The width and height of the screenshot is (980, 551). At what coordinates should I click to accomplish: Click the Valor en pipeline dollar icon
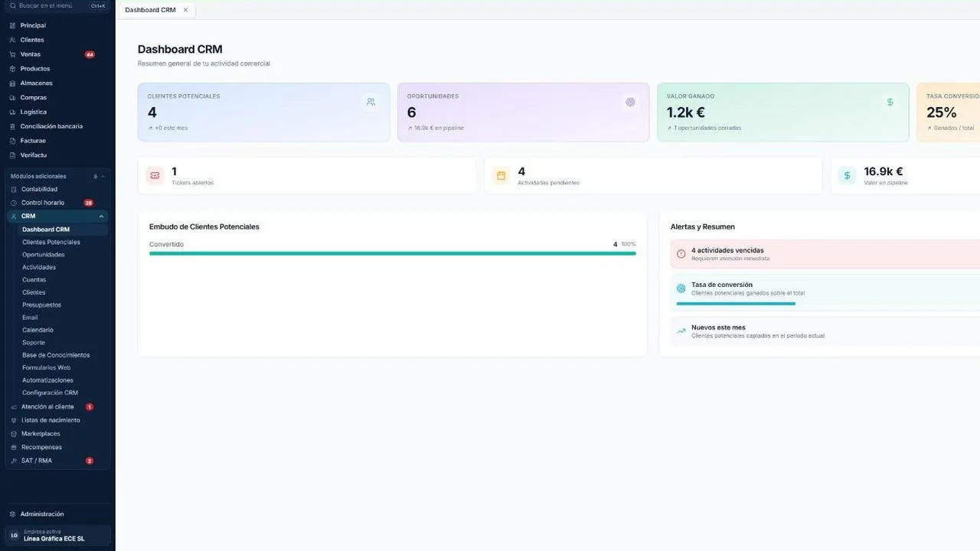pos(847,175)
